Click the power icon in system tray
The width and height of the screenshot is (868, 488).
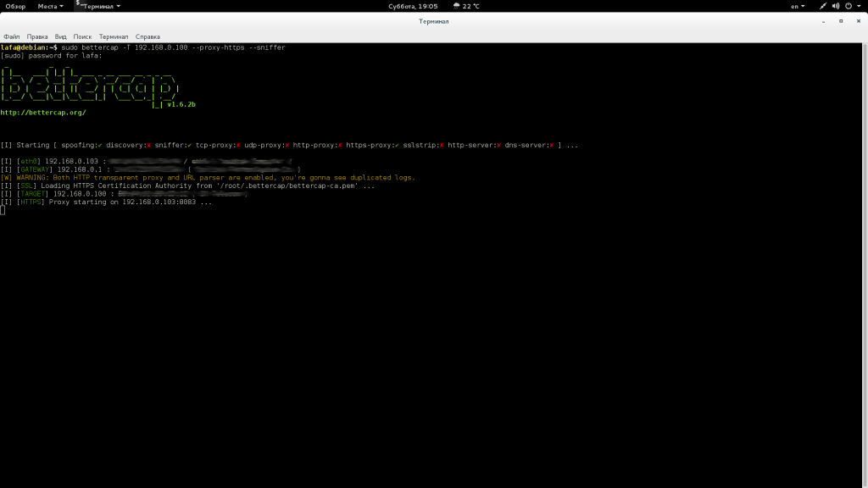pos(849,6)
